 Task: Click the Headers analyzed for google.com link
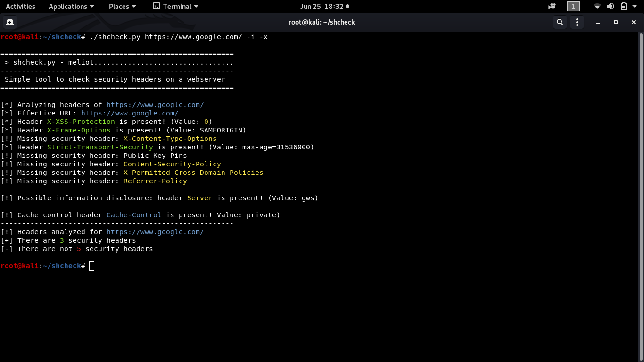click(x=155, y=232)
